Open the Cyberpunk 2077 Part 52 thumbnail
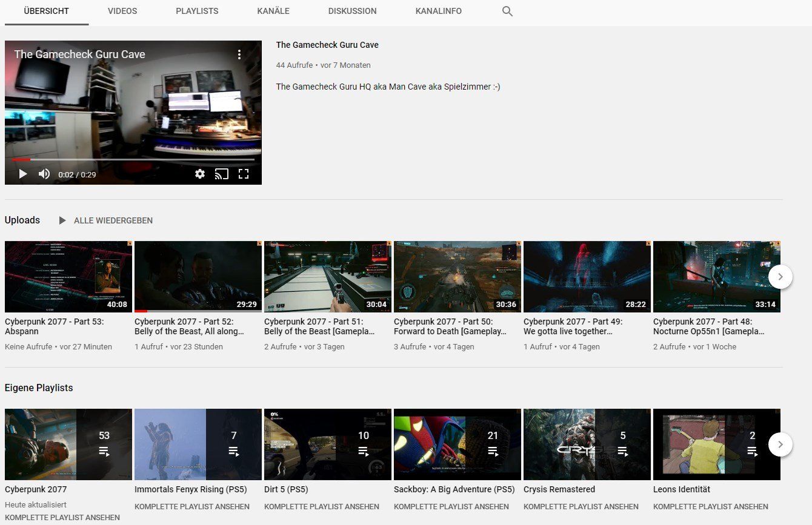Viewport: 812px width, 525px height. 198,277
